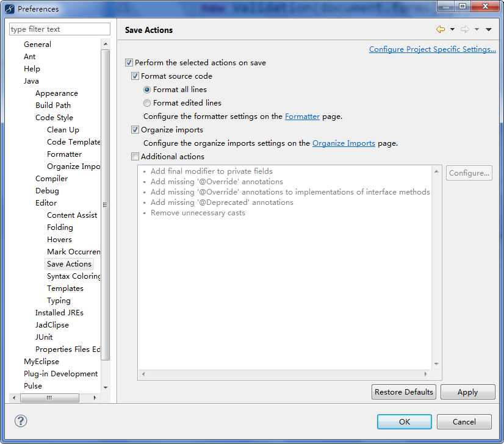Click the Apply button
Screen dimensions: 504x444
pos(467,392)
